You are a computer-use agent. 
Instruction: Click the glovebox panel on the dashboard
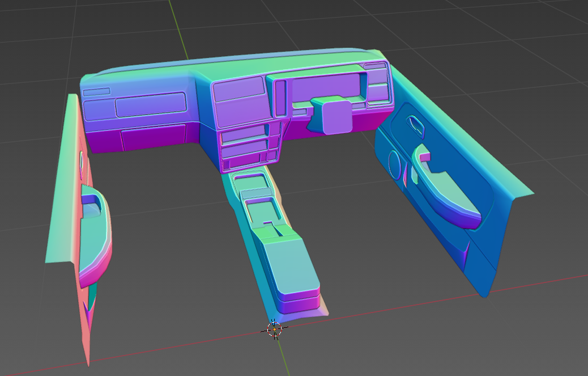pos(151,104)
